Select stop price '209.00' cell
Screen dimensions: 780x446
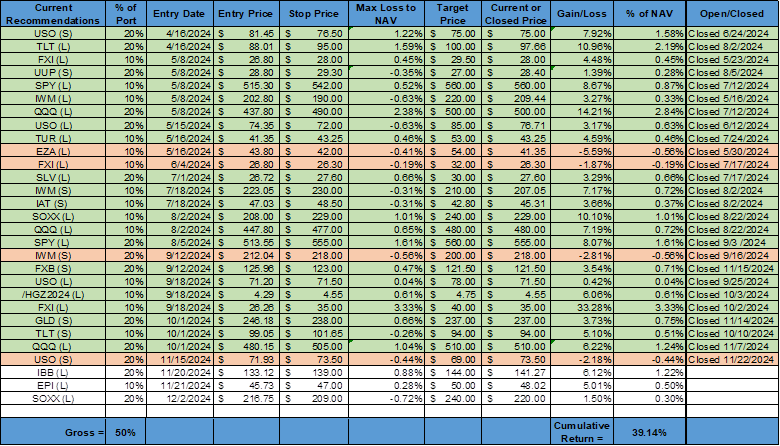click(314, 398)
